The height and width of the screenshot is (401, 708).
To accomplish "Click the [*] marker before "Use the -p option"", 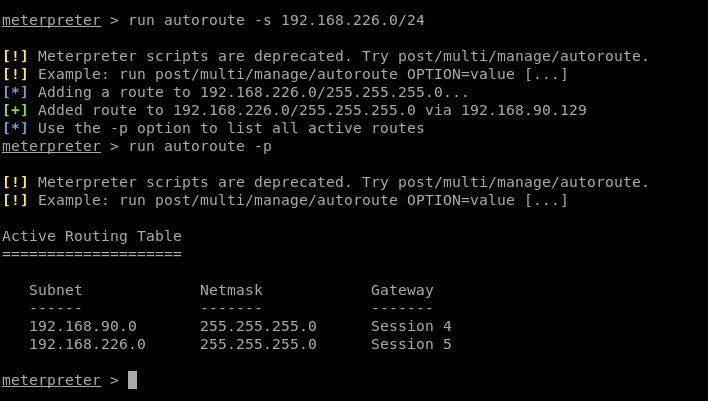I will click(15, 128).
